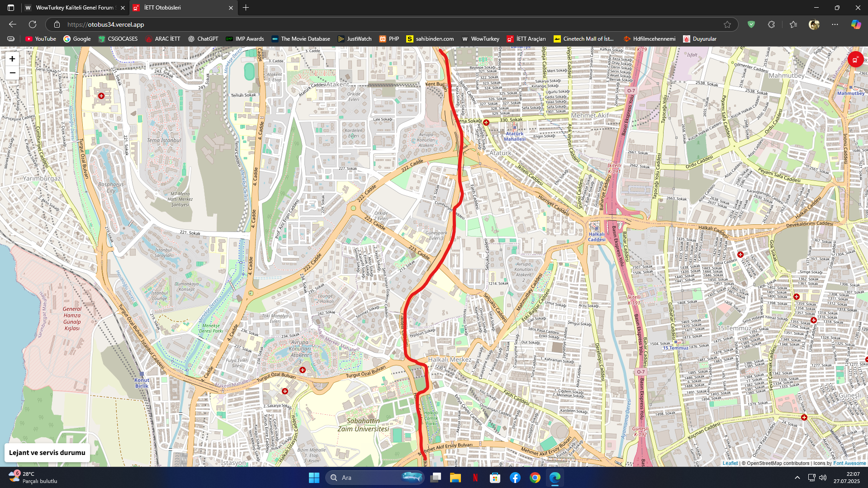View site information lock icon
Image resolution: width=868 pixels, height=488 pixels.
57,24
